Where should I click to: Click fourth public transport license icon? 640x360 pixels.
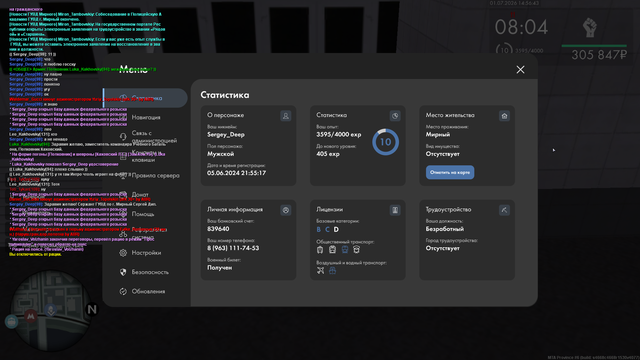pyautogui.click(x=356, y=249)
